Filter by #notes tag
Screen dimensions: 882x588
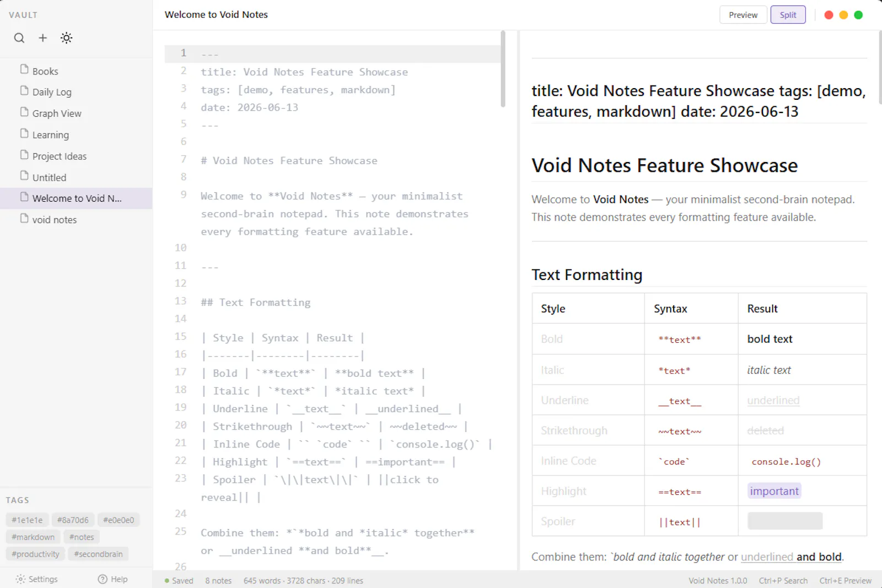coord(82,537)
